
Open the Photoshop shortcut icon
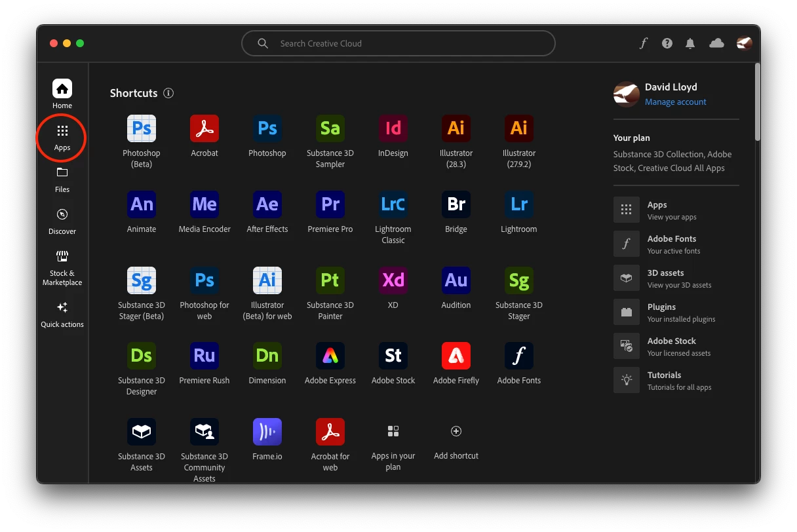pyautogui.click(x=267, y=128)
